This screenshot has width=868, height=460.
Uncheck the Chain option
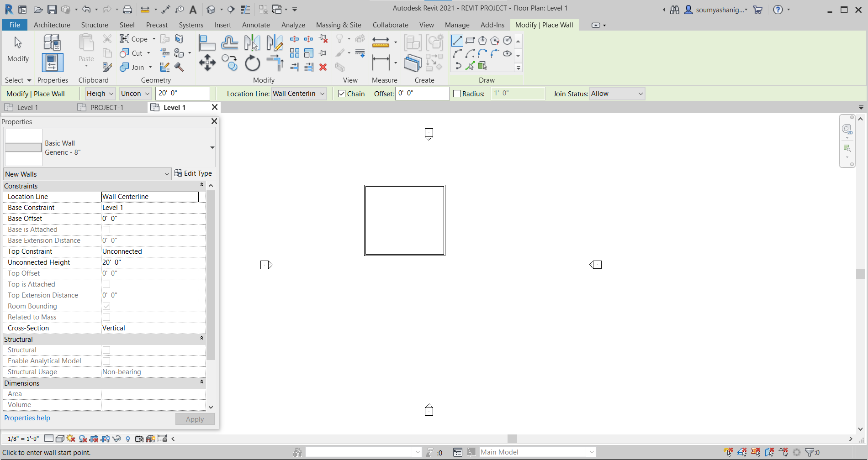(342, 94)
